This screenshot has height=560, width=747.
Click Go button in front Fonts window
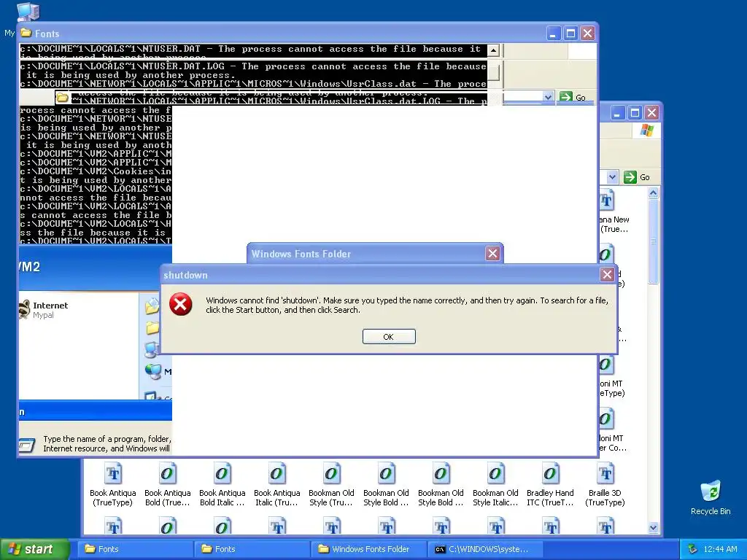coord(573,97)
